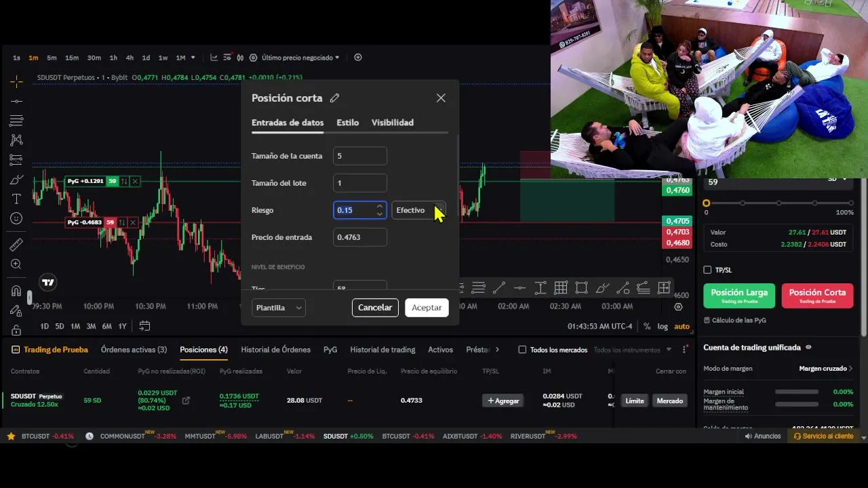Show more tabs after Préstamos
Viewport: 868px width, 488px height.
click(x=497, y=350)
